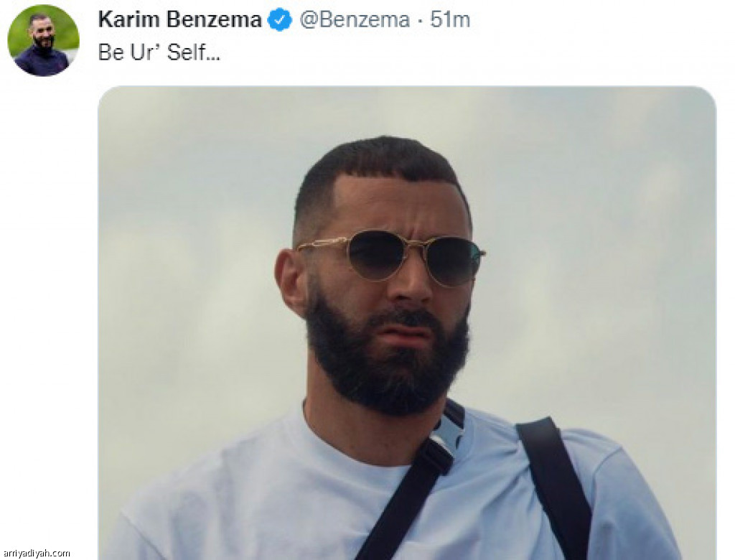Image resolution: width=735 pixels, height=560 pixels.
Task: Open the Karim Benzema display name
Action: pyautogui.click(x=179, y=19)
